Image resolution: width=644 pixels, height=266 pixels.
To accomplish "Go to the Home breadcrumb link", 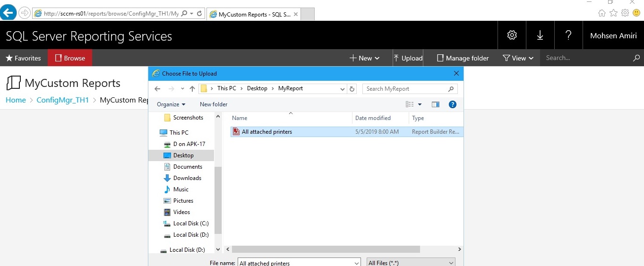I will tap(16, 100).
